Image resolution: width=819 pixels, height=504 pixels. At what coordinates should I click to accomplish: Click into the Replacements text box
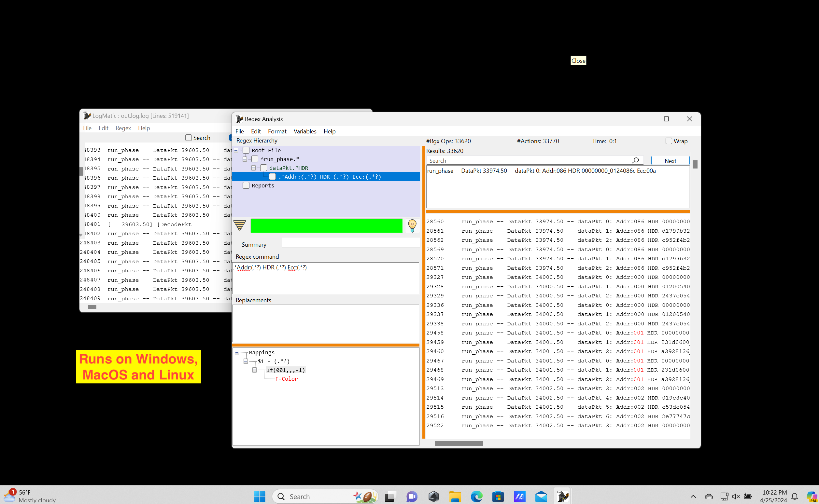(325, 323)
